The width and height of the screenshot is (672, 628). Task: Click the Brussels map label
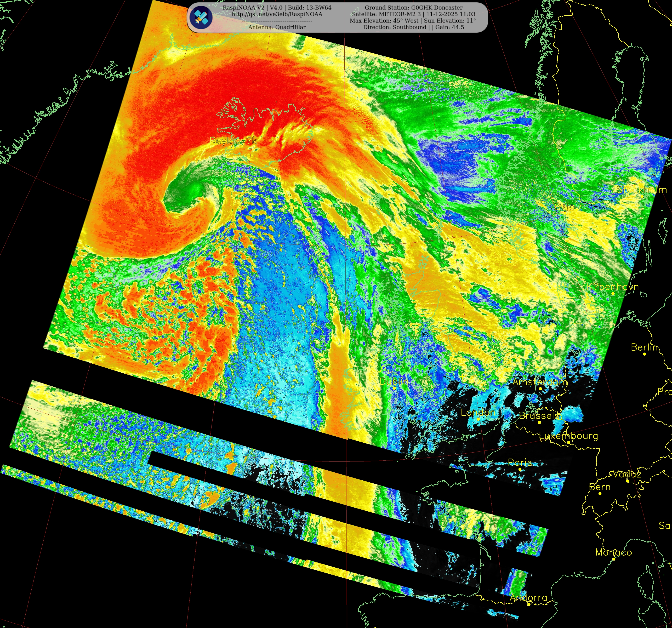(x=539, y=416)
